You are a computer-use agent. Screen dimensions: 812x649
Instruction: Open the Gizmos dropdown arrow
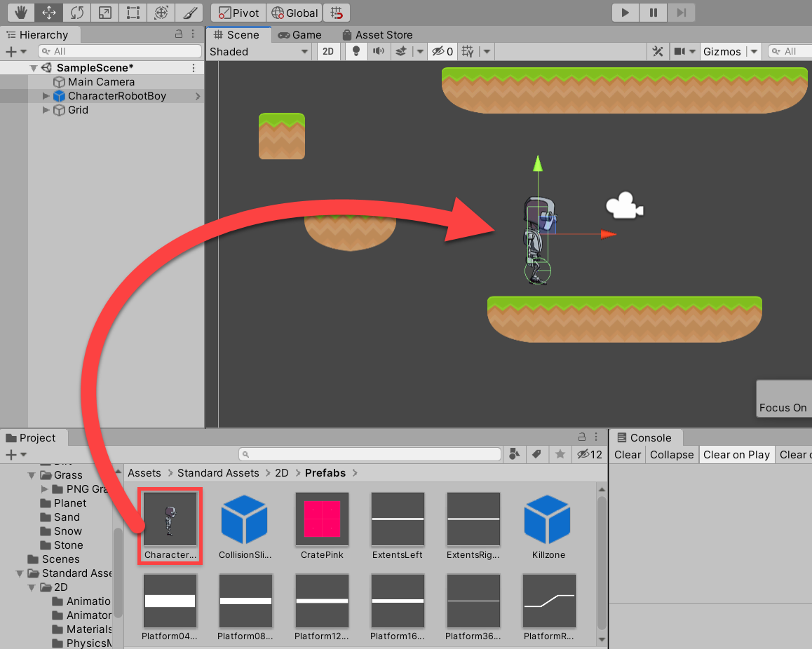(x=754, y=51)
